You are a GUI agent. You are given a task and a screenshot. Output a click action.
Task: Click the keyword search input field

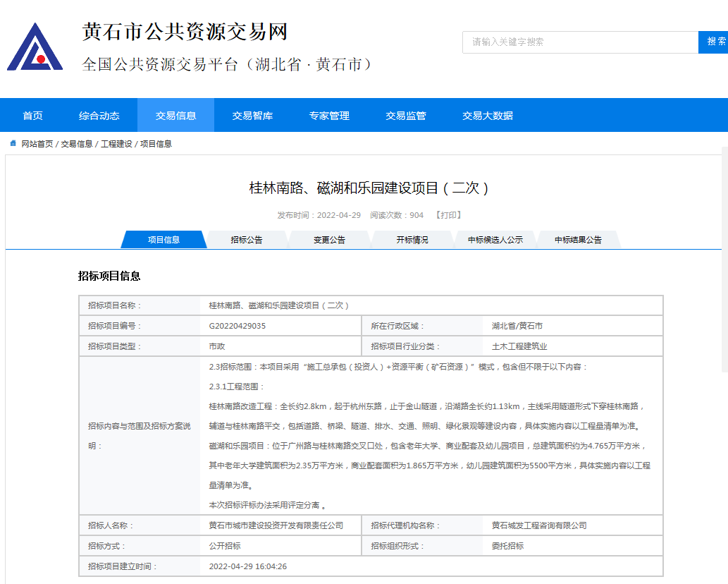pos(579,42)
